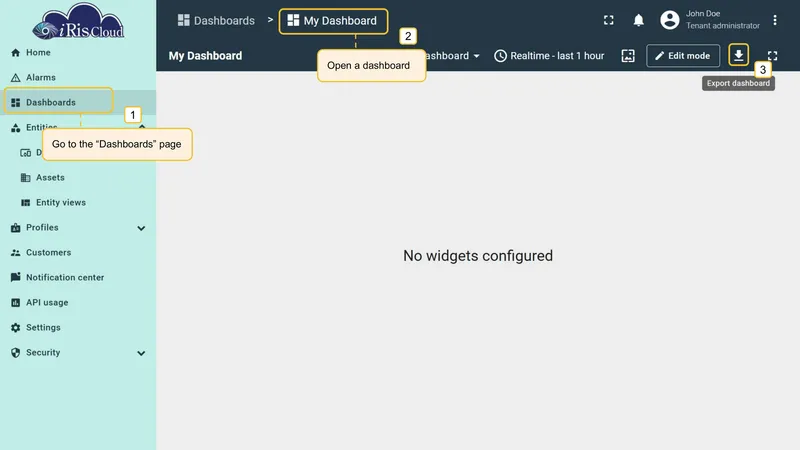Open the Security menu item
The width and height of the screenshot is (800, 450).
coord(78,353)
